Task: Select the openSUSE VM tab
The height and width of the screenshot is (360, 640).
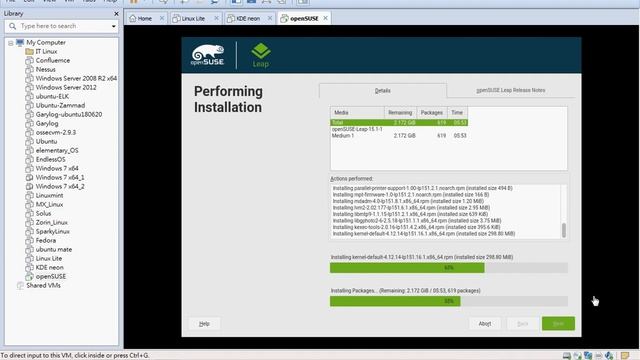Action: click(x=304, y=18)
